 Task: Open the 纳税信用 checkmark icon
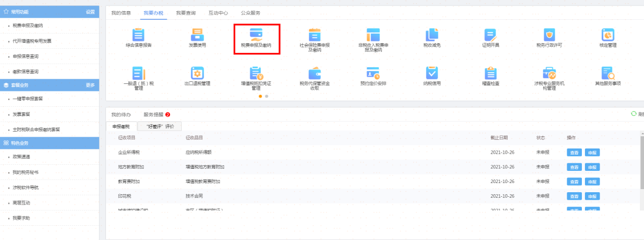(432, 73)
